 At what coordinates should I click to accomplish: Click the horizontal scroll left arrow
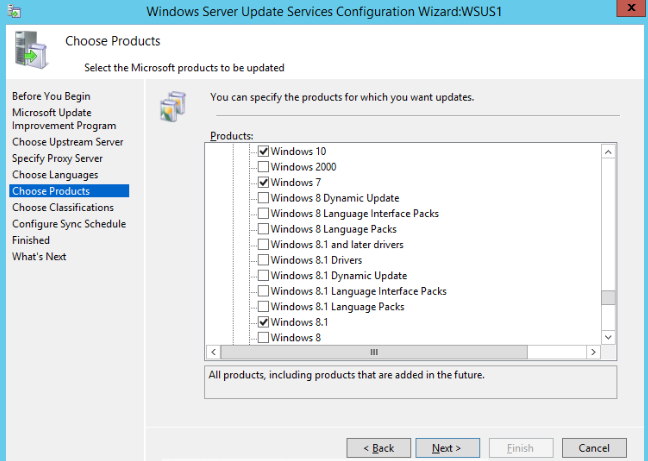pos(213,352)
